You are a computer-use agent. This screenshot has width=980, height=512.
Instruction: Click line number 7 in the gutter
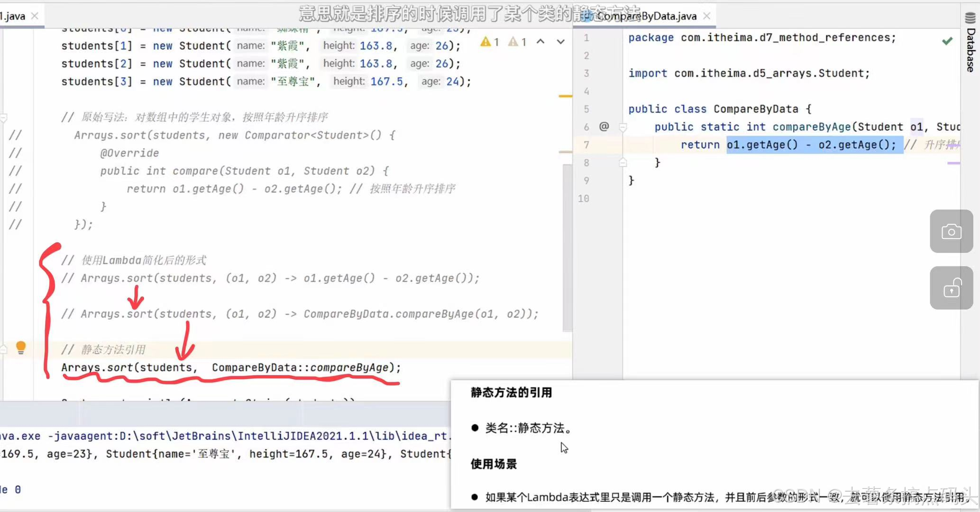(x=586, y=145)
